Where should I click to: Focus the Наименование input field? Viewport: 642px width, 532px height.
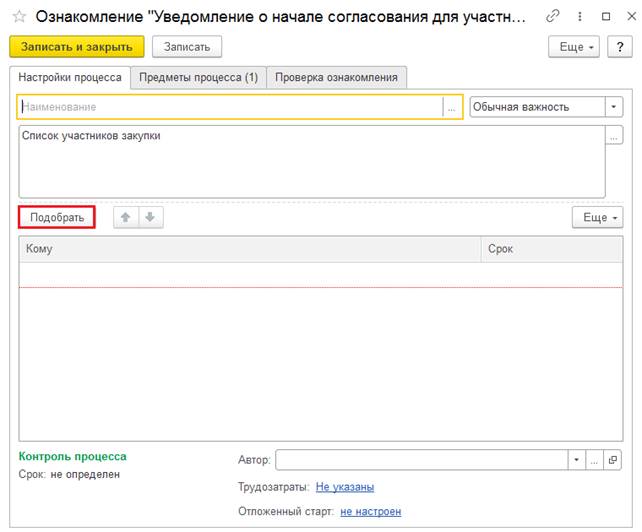point(231,107)
